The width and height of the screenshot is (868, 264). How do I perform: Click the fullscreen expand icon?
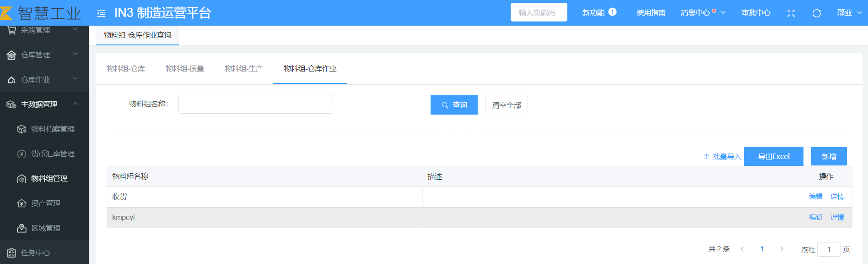791,13
